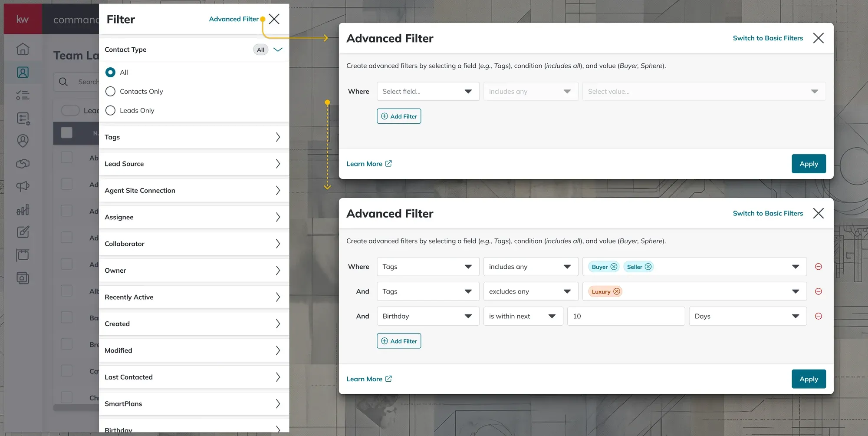
Task: Click Apply in the filled Advanced Filter
Action: 809,379
